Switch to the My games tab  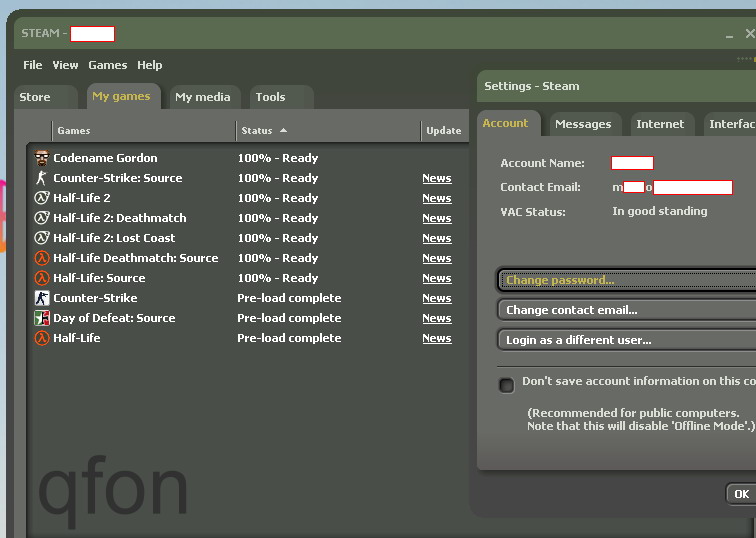[x=123, y=96]
